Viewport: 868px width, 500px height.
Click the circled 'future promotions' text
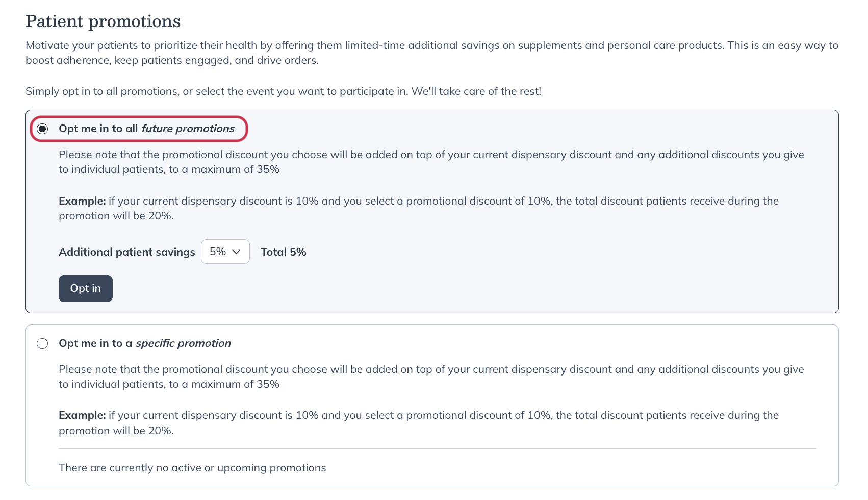[188, 129]
